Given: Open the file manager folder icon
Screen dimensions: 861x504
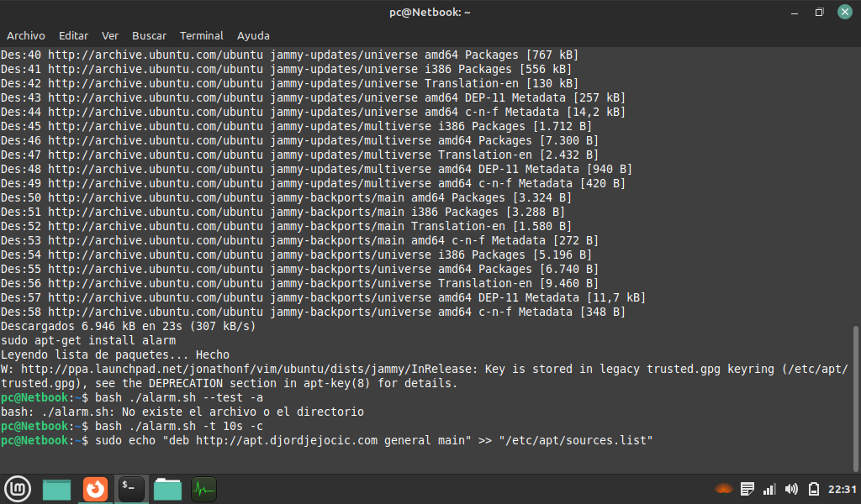Looking at the screenshot, I should (x=167, y=489).
